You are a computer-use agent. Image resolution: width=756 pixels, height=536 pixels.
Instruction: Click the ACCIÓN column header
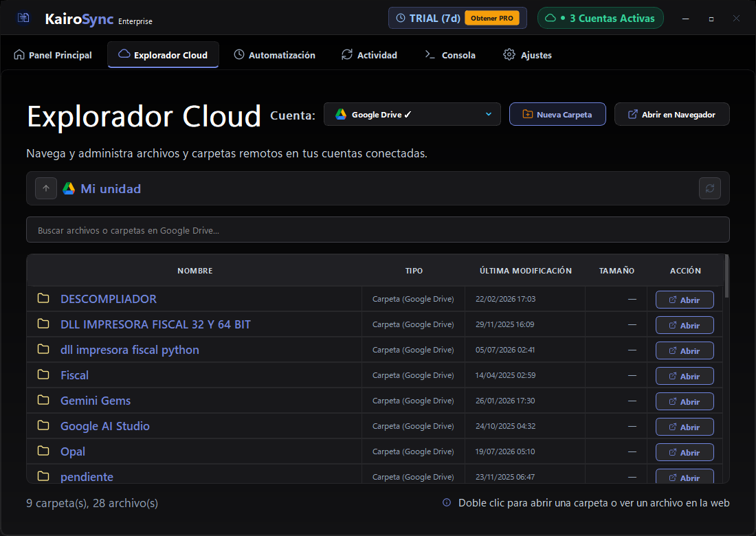click(685, 271)
